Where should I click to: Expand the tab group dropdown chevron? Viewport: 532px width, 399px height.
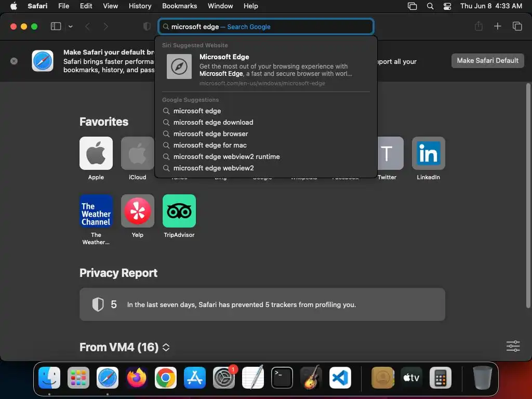(71, 26)
